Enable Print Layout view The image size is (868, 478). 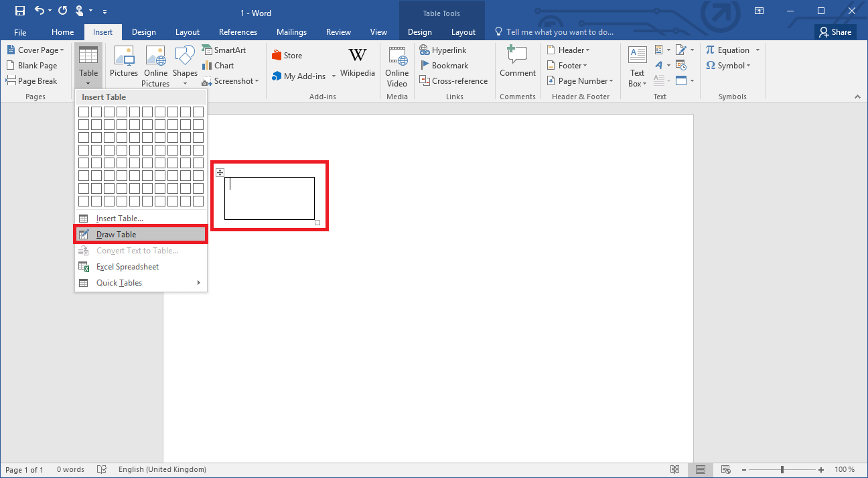coord(701,469)
